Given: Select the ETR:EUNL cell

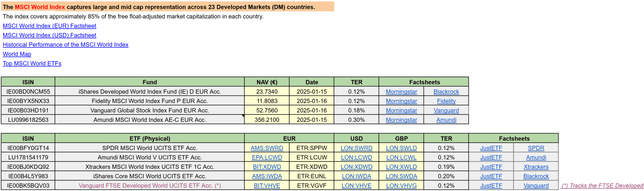Looking at the screenshot, I should [x=312, y=176].
